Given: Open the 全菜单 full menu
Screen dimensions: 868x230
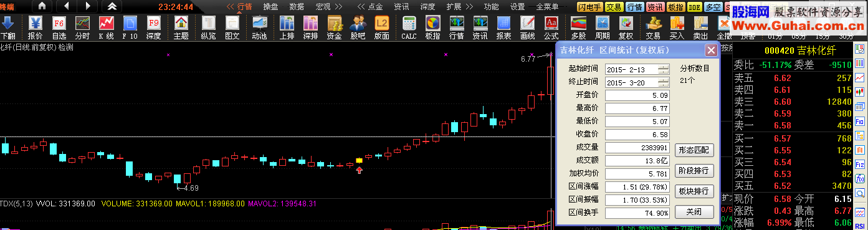Looking at the screenshot, I should click(x=547, y=7).
